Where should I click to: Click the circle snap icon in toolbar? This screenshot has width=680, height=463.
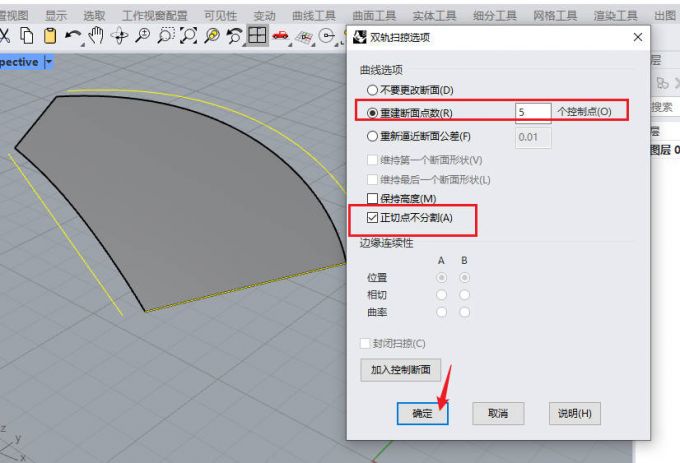(x=327, y=36)
